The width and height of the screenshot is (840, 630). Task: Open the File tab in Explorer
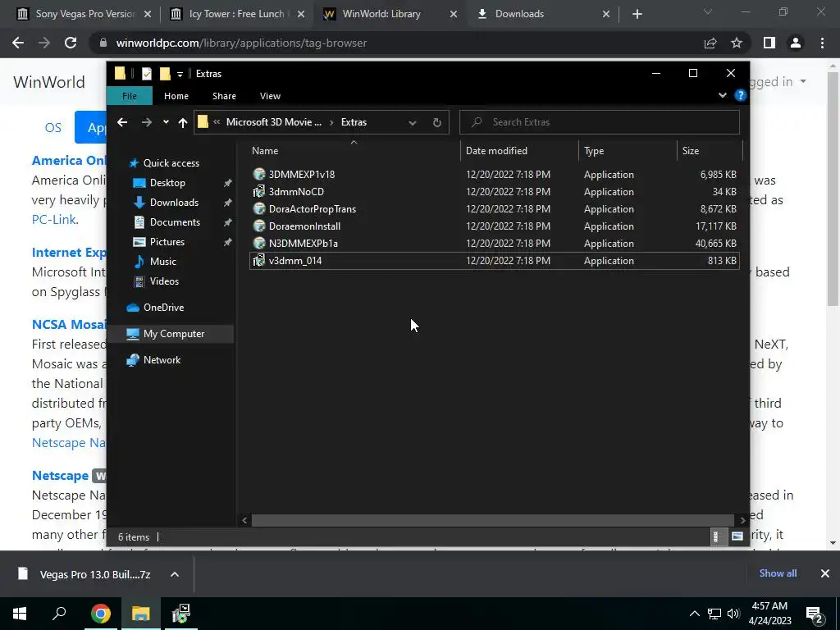click(130, 96)
